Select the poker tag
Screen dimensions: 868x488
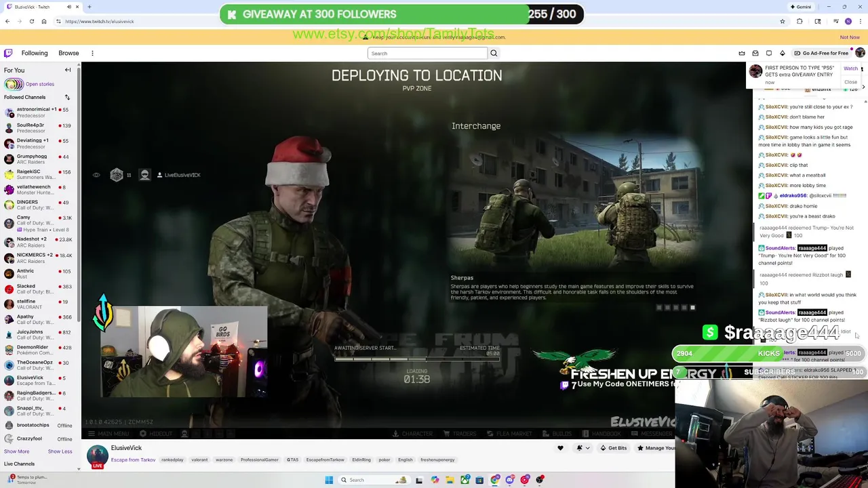click(384, 460)
